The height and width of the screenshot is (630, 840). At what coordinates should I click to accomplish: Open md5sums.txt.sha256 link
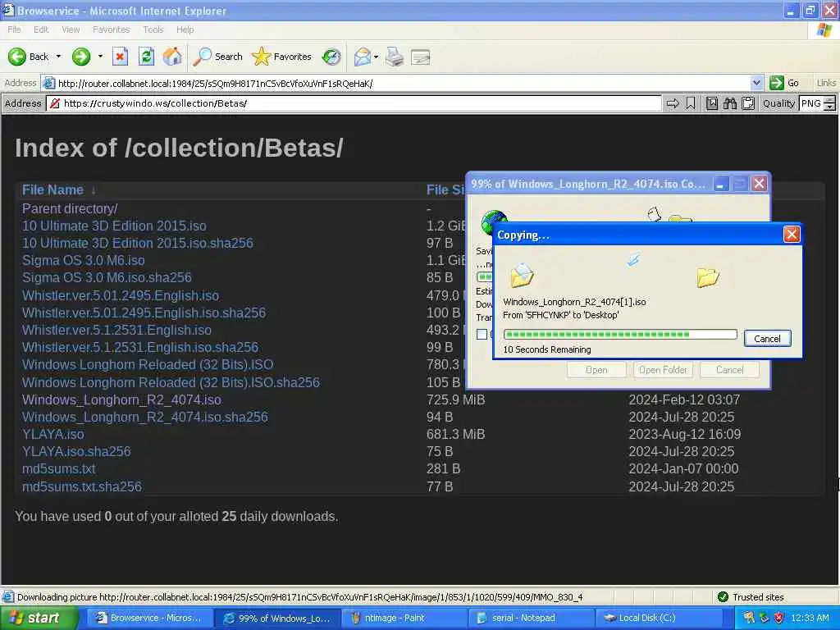82,486
